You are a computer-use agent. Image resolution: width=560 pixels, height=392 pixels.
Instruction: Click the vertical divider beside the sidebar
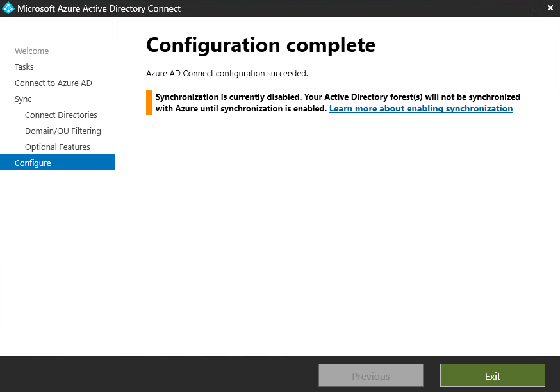point(115,256)
